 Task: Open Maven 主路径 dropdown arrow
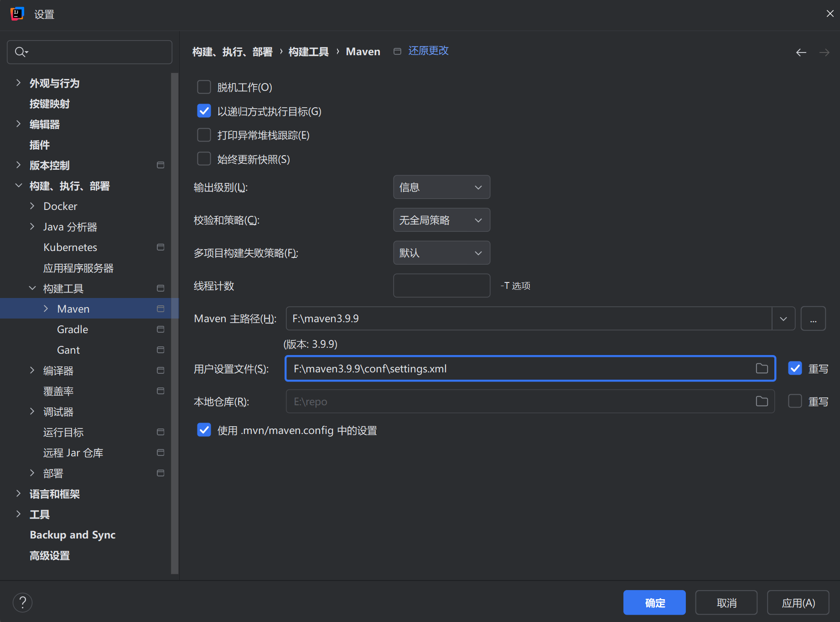[x=783, y=319]
